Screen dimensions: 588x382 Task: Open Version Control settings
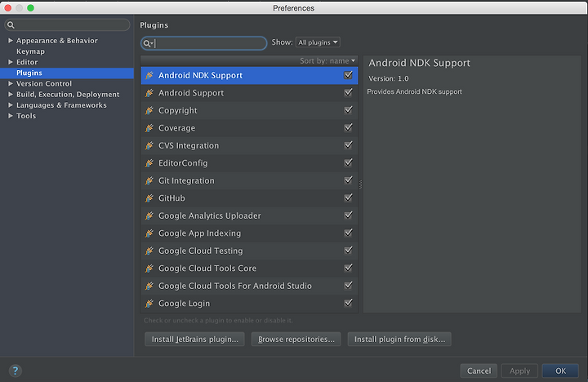pyautogui.click(x=44, y=83)
